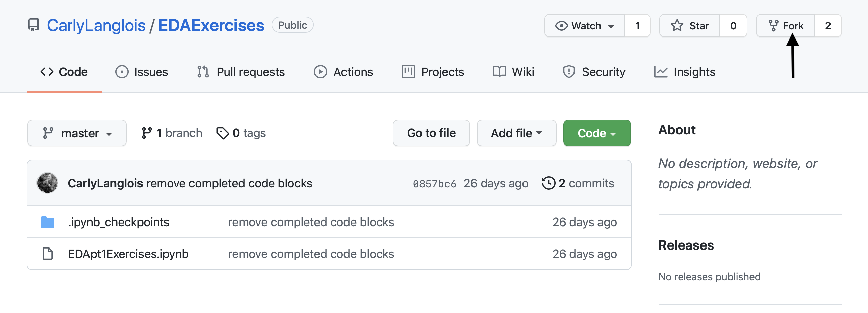Screen dimensions: 868x313
Task: Open the master branch selector dropdown
Action: pyautogui.click(x=77, y=133)
